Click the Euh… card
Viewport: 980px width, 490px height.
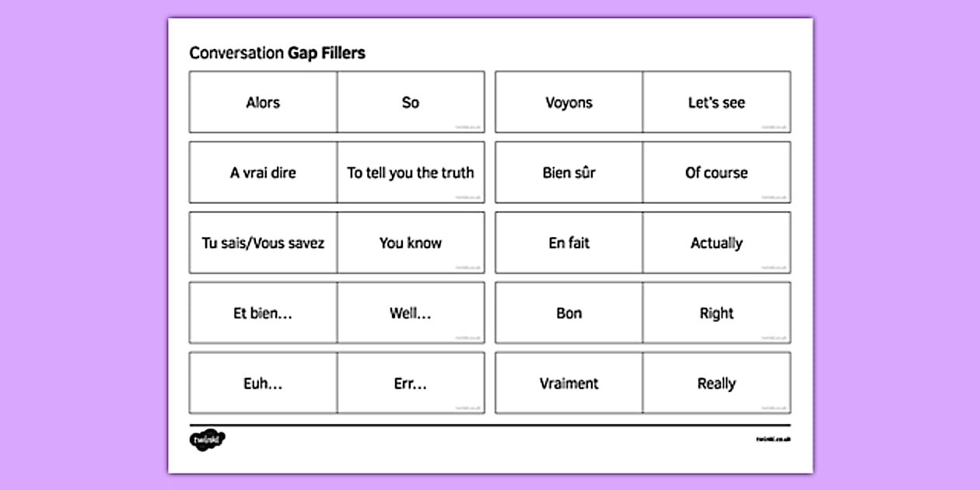tap(263, 383)
